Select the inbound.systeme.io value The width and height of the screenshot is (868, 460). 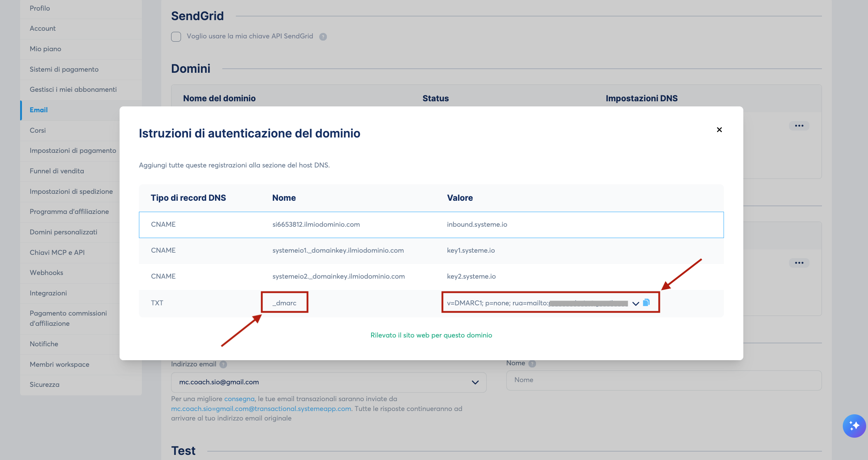coord(477,225)
